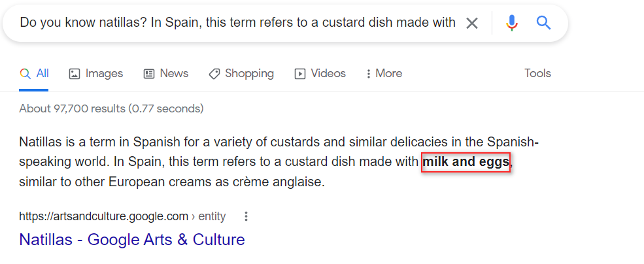Click the highlighted "milk and eggs" answer
The width and height of the screenshot is (644, 264).
[x=466, y=162]
